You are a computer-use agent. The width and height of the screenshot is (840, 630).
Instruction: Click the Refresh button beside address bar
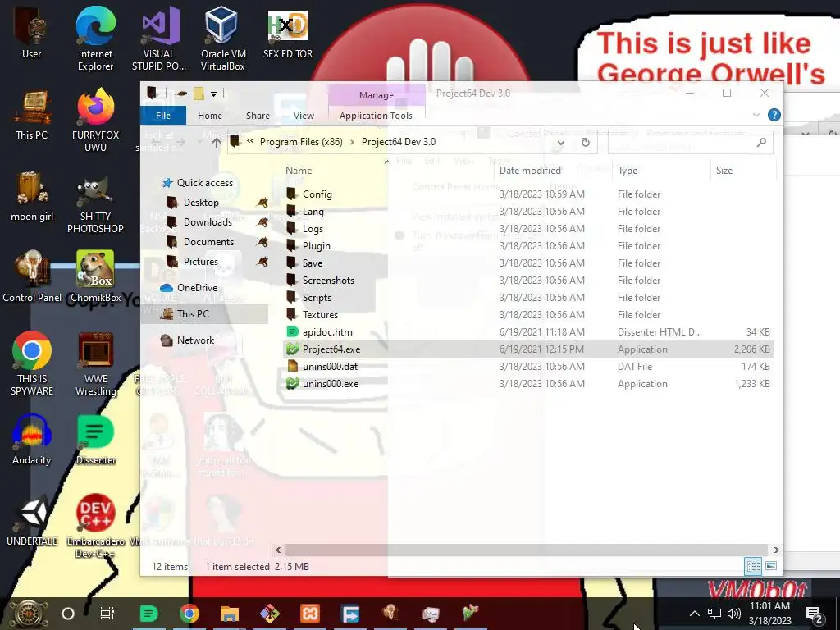586,143
